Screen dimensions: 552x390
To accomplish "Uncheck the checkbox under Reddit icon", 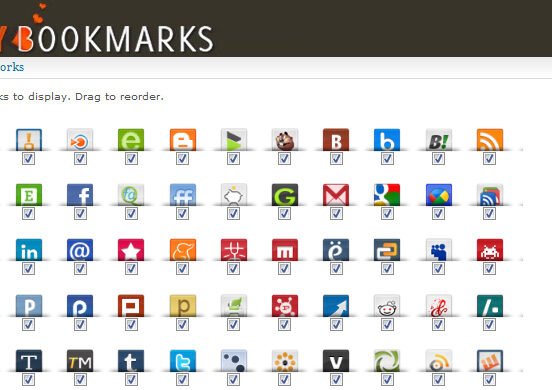I will [387, 324].
